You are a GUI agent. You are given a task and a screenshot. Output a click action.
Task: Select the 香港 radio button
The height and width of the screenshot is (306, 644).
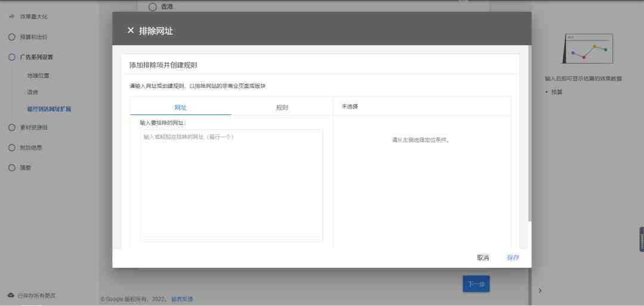click(x=153, y=7)
